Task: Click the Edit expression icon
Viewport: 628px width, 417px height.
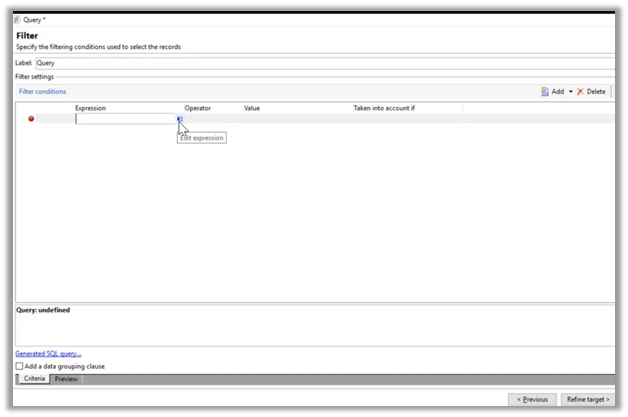Action: [180, 119]
